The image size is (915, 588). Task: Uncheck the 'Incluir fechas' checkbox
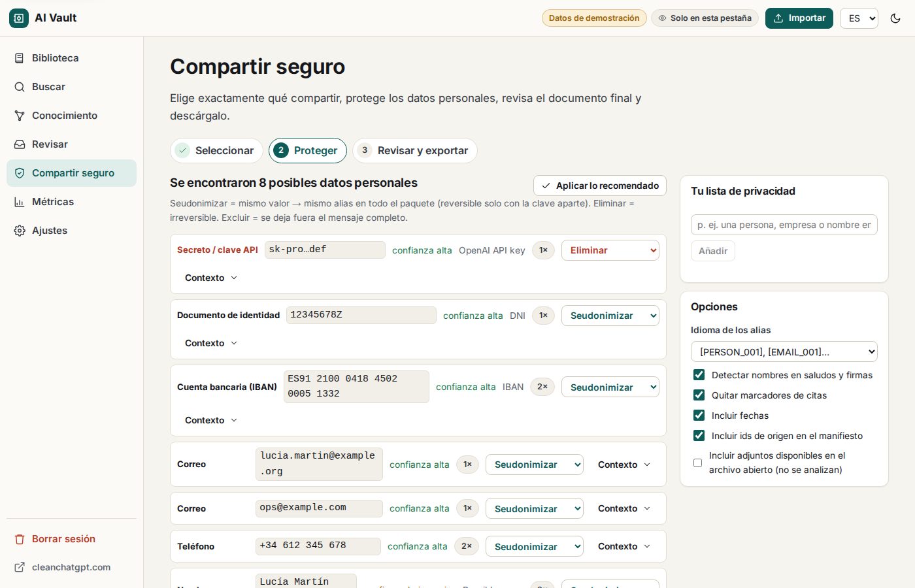pos(699,416)
